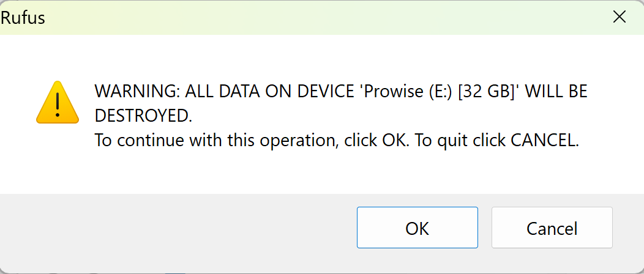Screen dimensions: 644x274
Task: Click the word DESTROYED
Action: pyautogui.click(x=144, y=116)
